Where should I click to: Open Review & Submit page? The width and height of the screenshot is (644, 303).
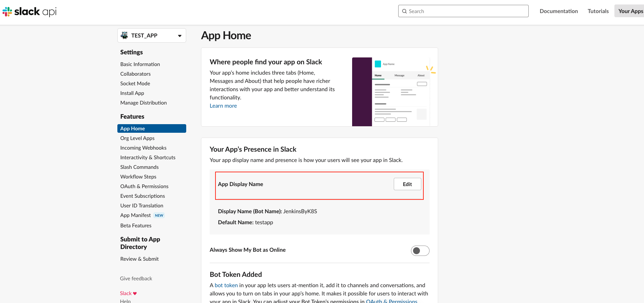(139, 259)
